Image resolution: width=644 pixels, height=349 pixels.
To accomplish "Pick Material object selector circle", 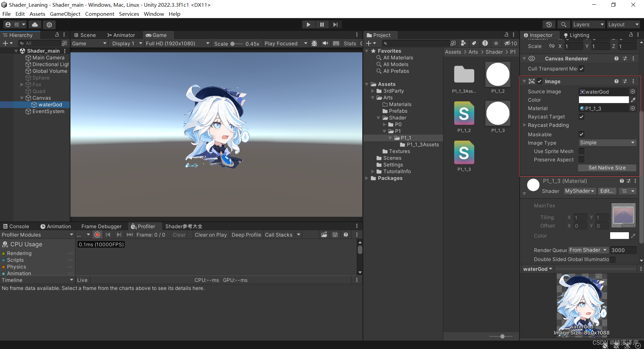I will 633,108.
